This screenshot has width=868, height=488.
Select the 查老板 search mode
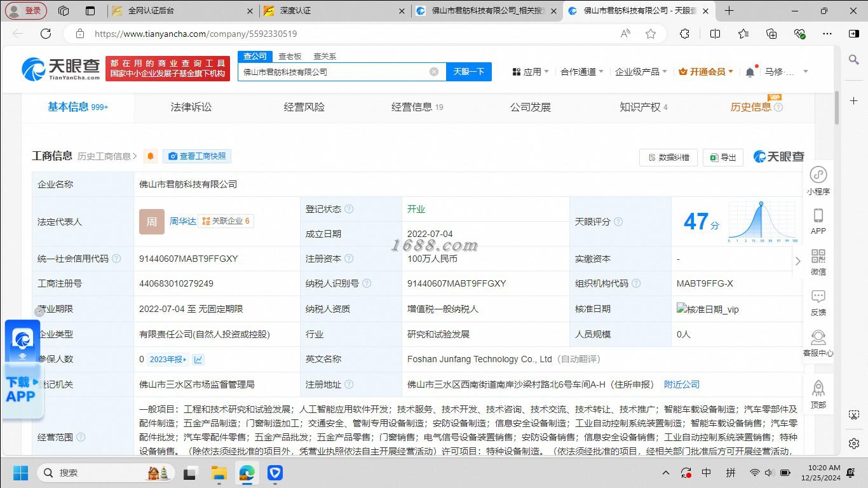(x=290, y=57)
